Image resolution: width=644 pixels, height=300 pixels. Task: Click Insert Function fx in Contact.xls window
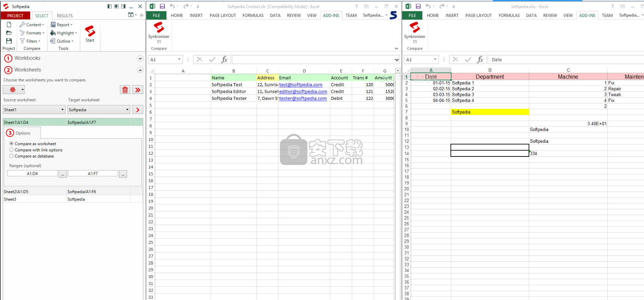click(x=224, y=60)
